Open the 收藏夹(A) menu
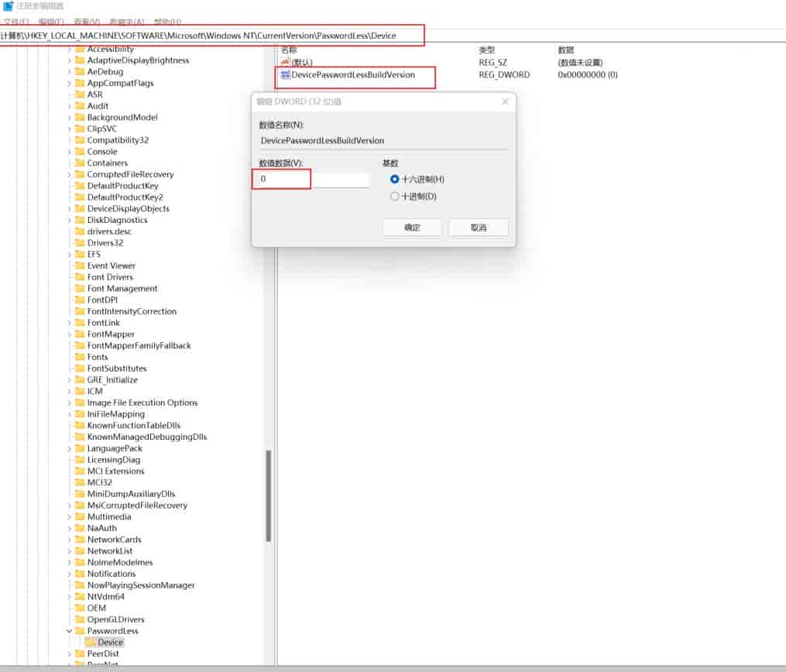 click(x=127, y=22)
